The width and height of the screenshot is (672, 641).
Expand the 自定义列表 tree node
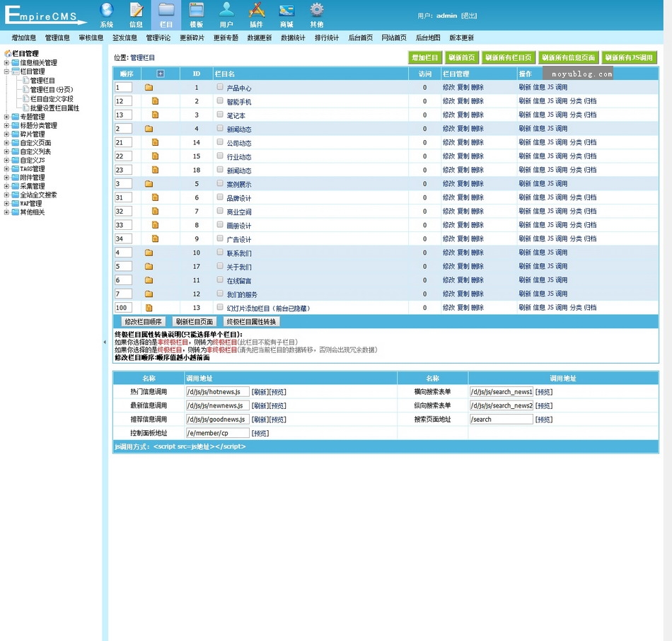(x=6, y=151)
